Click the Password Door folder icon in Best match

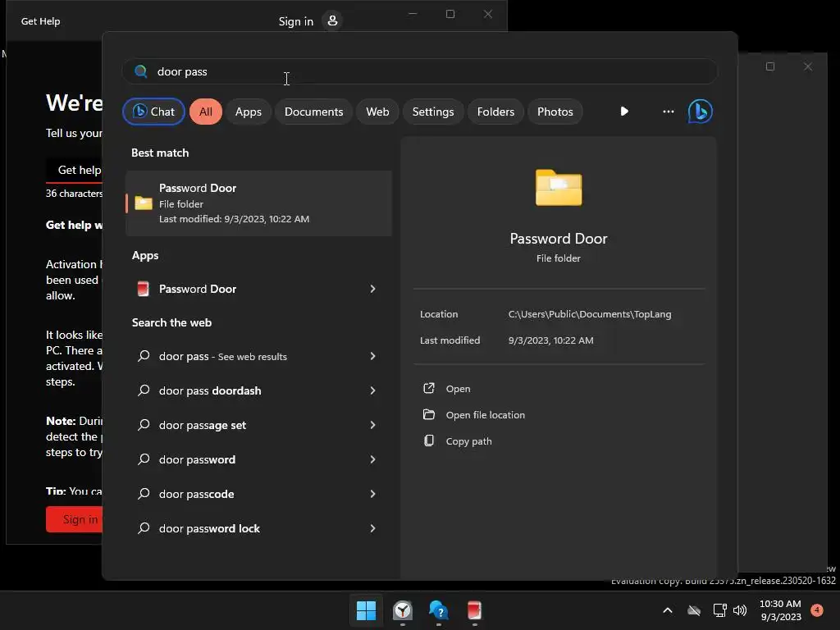(143, 203)
